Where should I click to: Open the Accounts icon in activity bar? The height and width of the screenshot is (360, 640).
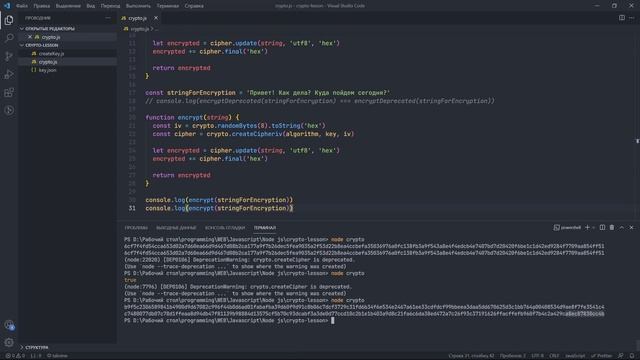(x=9, y=325)
